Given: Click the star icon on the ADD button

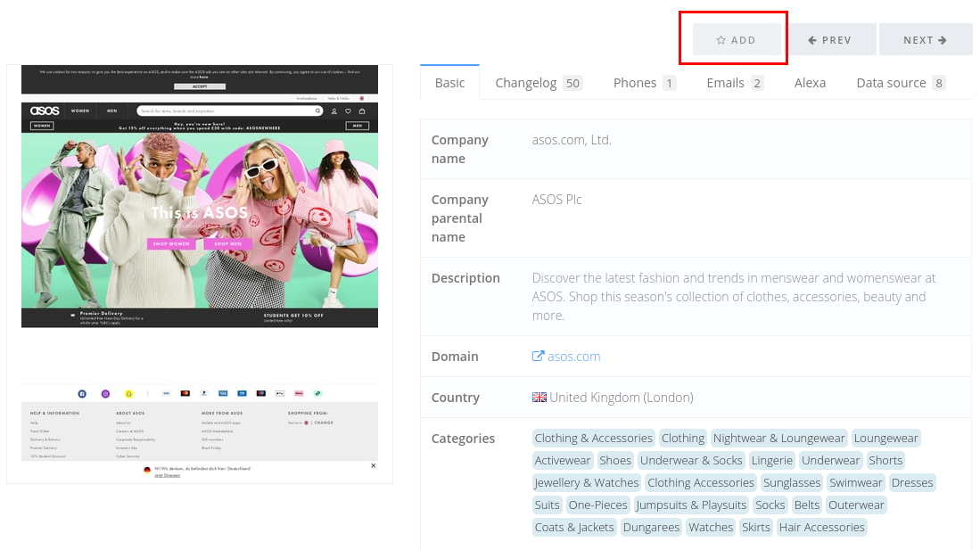Looking at the screenshot, I should pos(721,40).
